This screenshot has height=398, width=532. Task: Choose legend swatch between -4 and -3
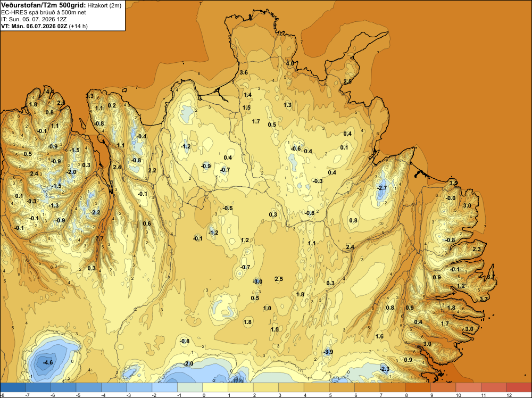pyautogui.click(x=114, y=387)
